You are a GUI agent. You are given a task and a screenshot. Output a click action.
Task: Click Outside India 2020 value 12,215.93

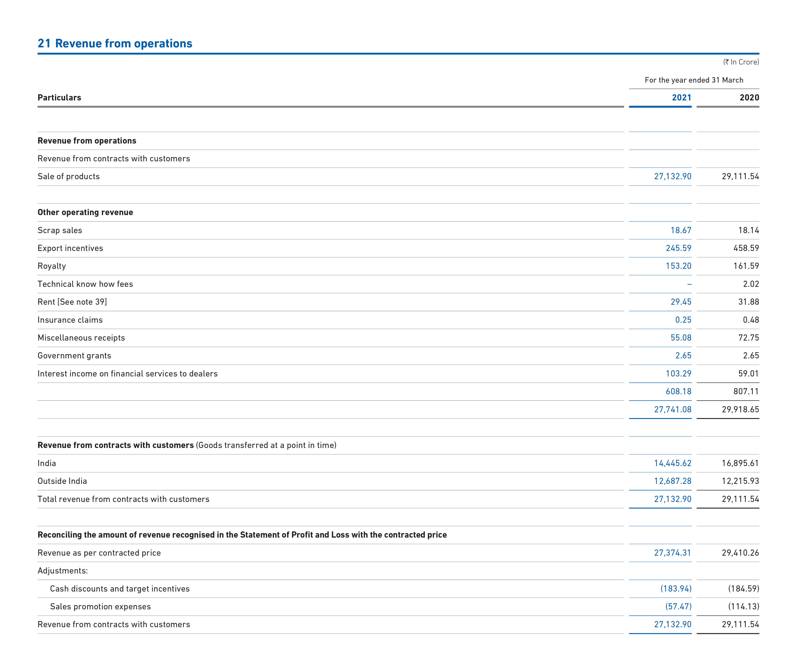coord(740,481)
